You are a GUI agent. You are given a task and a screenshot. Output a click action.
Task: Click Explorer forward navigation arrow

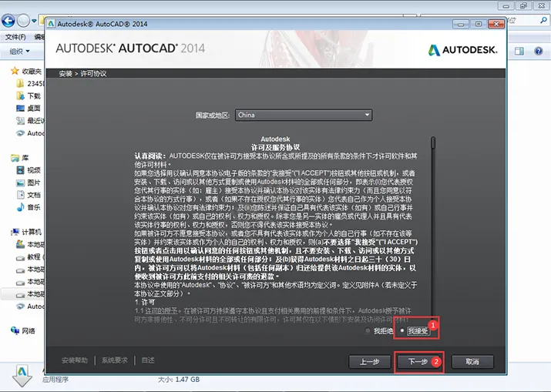pyautogui.click(x=23, y=21)
